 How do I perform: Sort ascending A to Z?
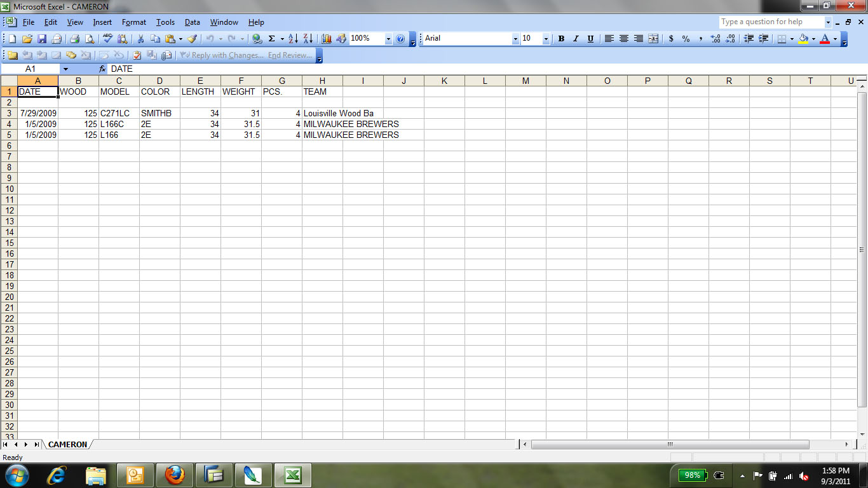(293, 39)
